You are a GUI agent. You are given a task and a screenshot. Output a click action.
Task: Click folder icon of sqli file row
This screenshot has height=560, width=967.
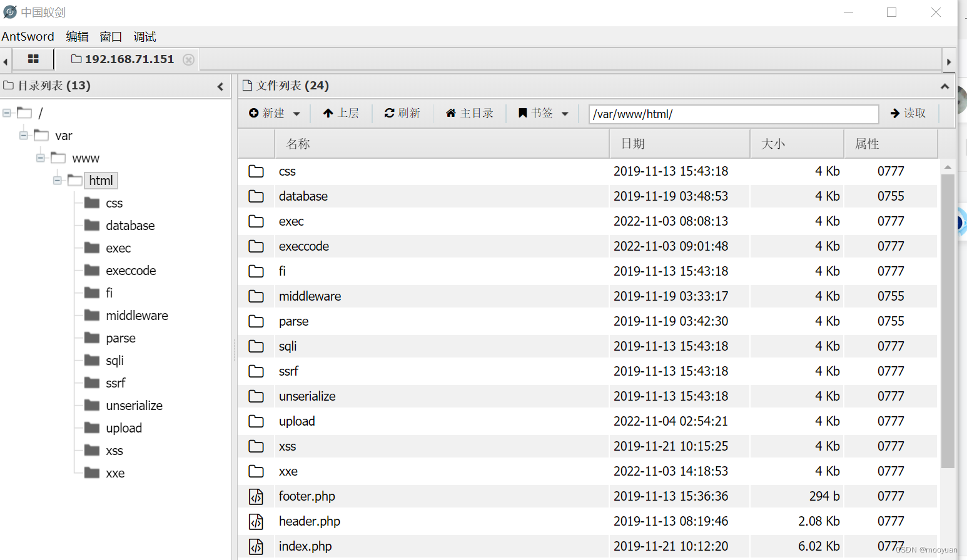(256, 346)
